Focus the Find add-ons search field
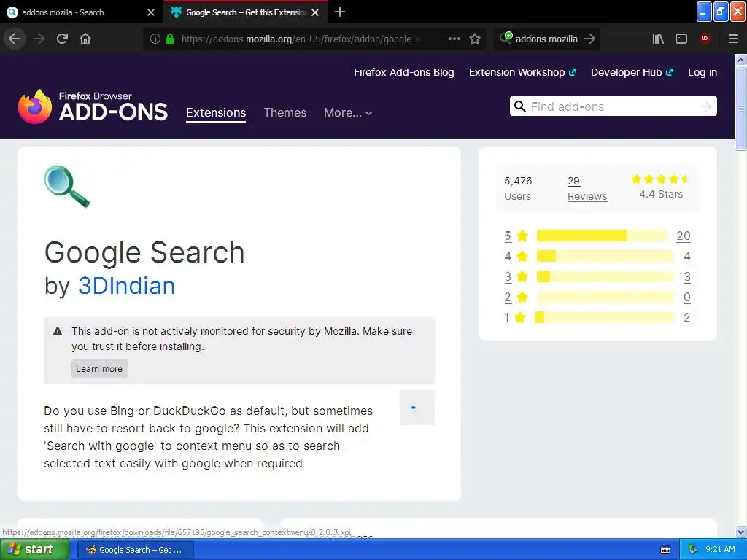This screenshot has width=747, height=560. (x=613, y=106)
